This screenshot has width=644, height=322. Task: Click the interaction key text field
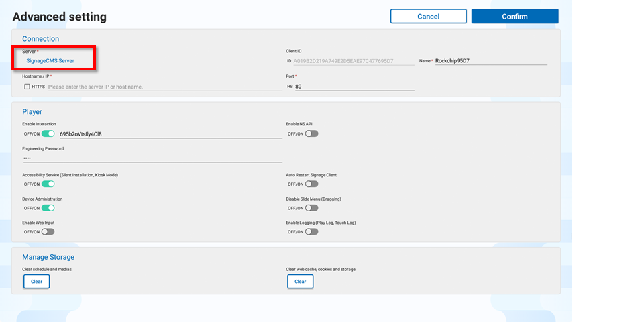click(x=170, y=133)
